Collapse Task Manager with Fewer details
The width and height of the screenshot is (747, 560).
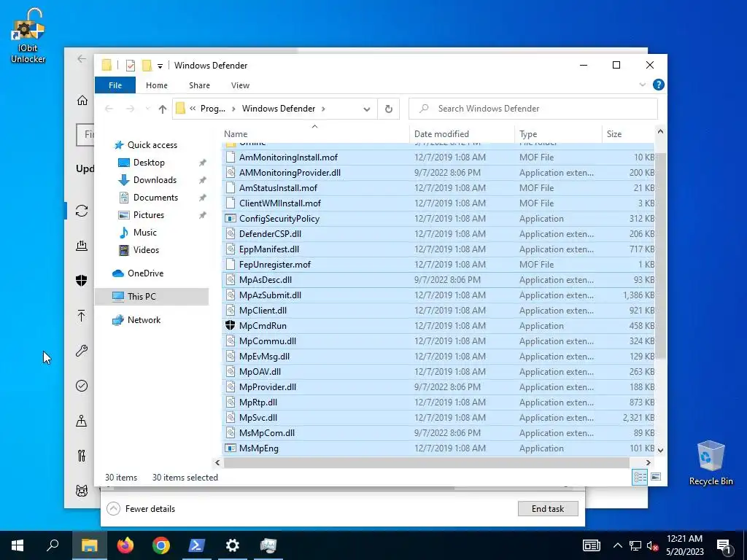141,508
